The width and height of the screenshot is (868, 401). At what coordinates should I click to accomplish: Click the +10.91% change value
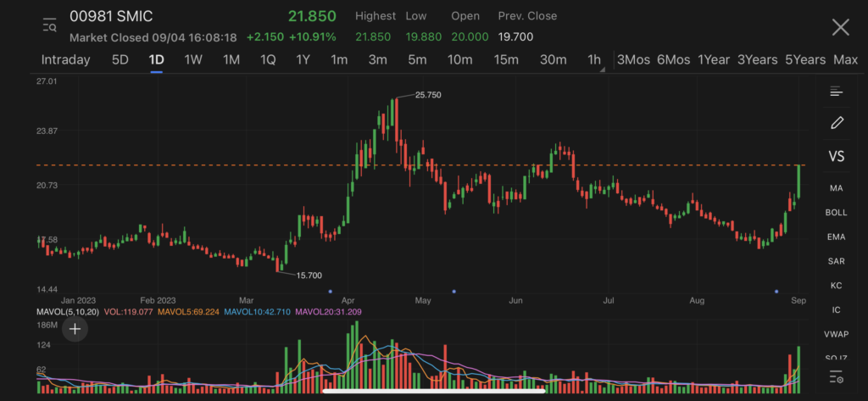click(x=312, y=37)
